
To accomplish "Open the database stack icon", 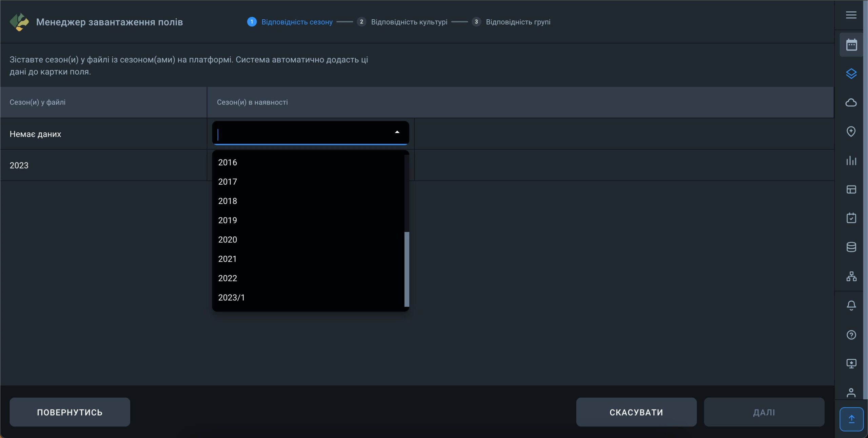I will coord(851,247).
